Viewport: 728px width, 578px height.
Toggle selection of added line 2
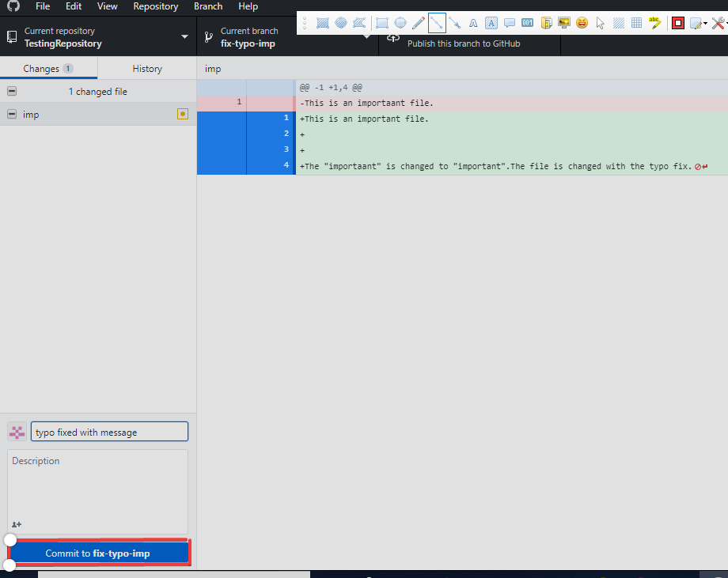[x=246, y=135]
